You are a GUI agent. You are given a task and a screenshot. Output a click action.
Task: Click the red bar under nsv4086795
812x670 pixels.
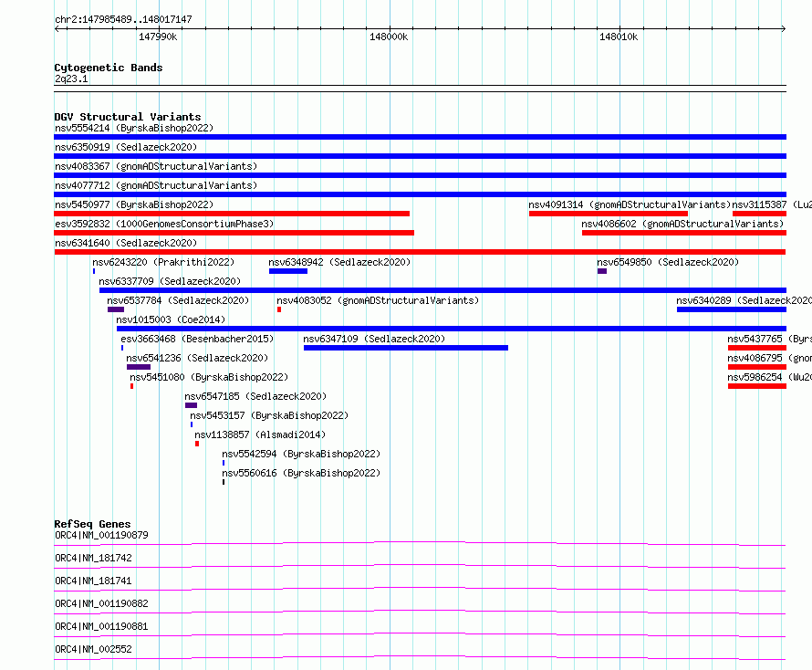pyautogui.click(x=757, y=367)
